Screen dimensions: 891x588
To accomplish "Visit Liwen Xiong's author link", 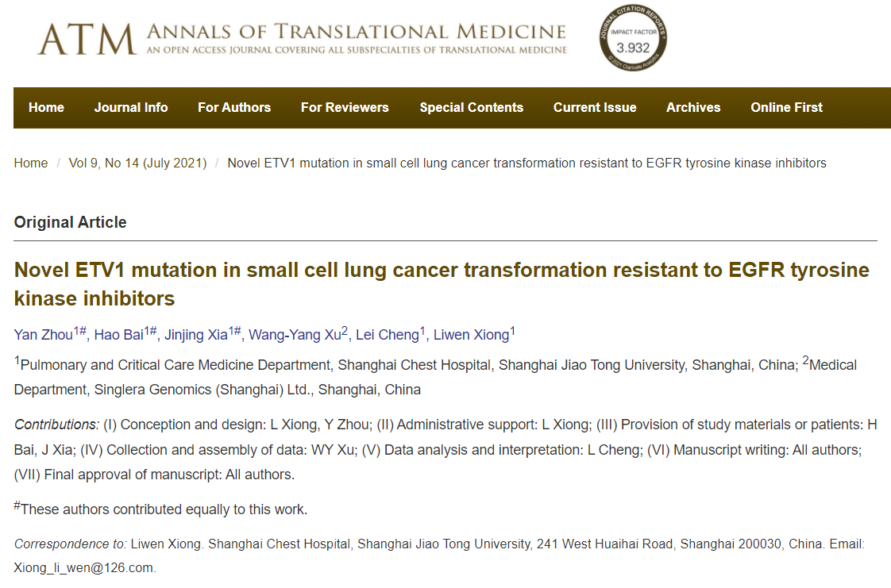I will tap(469, 335).
